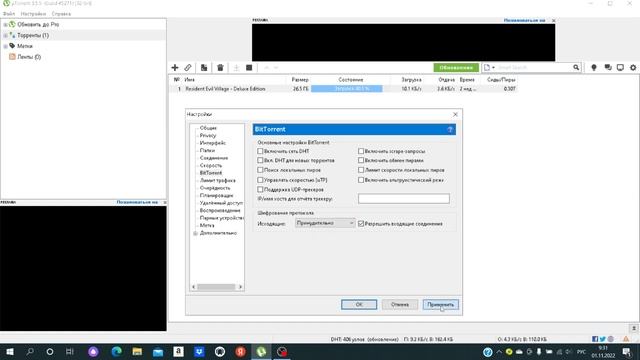Click the "Применить" button
The height and width of the screenshot is (360, 640).
pyautogui.click(x=440, y=304)
